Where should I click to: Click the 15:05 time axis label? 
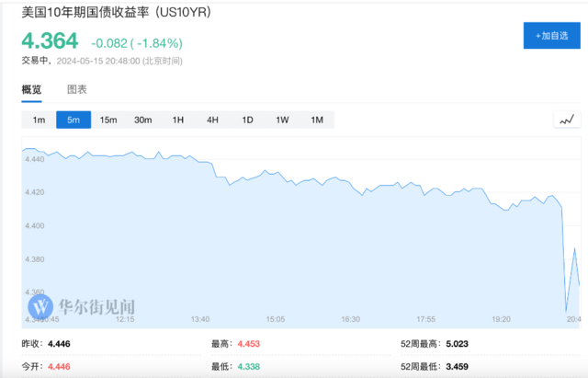(276, 319)
